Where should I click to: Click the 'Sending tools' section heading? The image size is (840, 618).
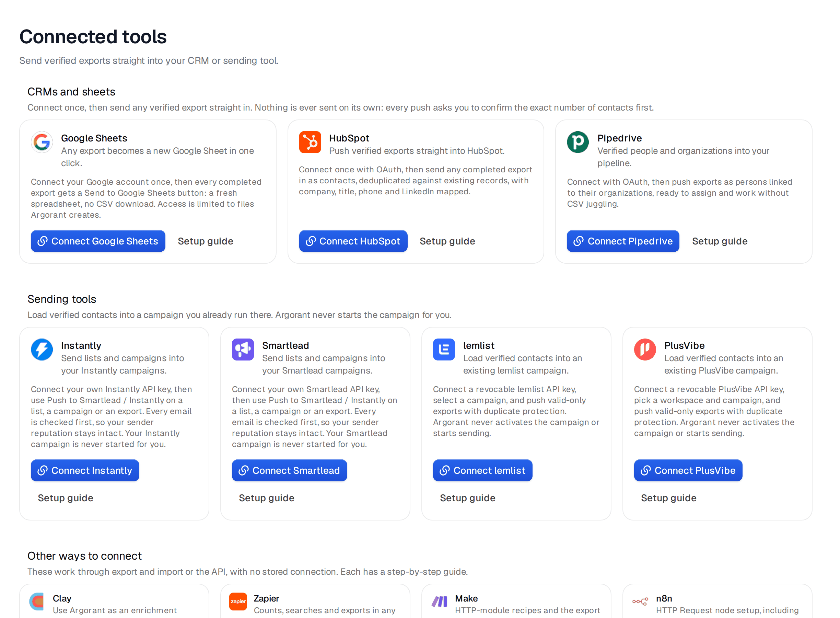pos(62,299)
